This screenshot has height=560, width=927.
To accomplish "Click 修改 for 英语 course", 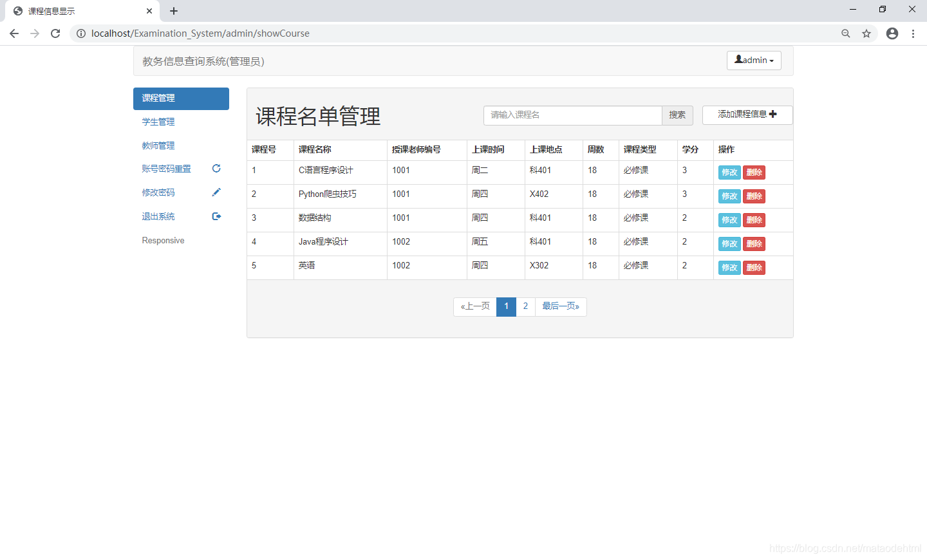I will tap(729, 268).
